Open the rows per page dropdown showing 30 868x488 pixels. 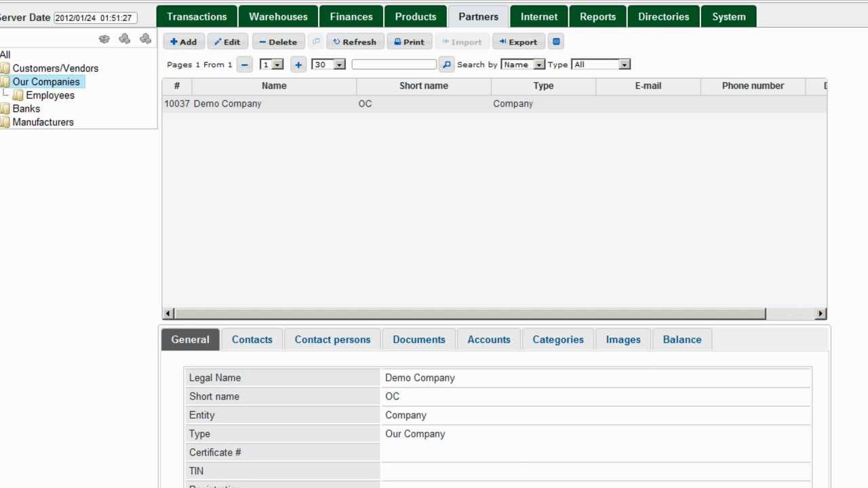click(x=328, y=64)
